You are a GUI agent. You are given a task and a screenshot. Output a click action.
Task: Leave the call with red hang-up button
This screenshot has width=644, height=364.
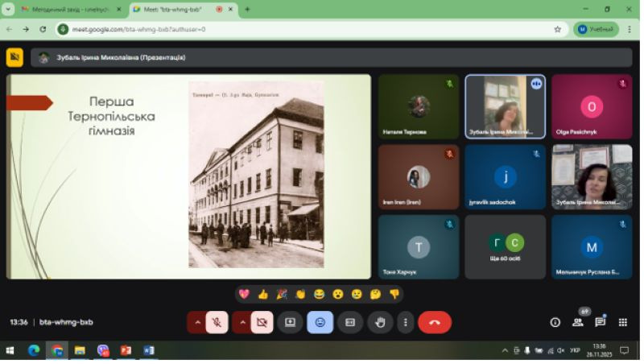[x=435, y=322]
